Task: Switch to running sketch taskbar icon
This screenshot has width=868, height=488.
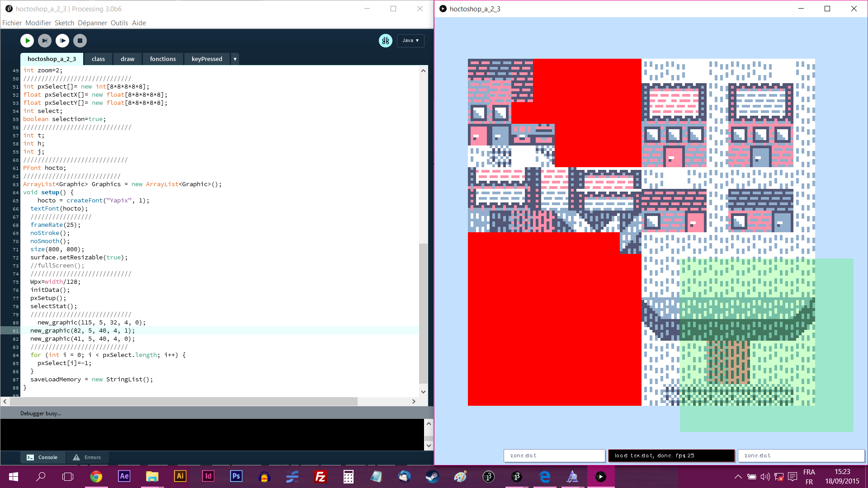Action: 600,477
